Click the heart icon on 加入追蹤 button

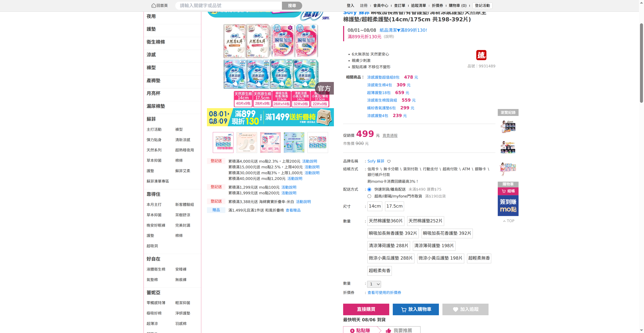tap(455, 310)
